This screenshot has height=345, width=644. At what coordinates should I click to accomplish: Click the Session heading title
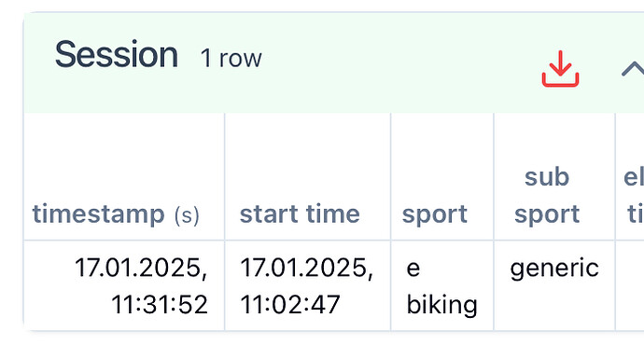tap(117, 55)
